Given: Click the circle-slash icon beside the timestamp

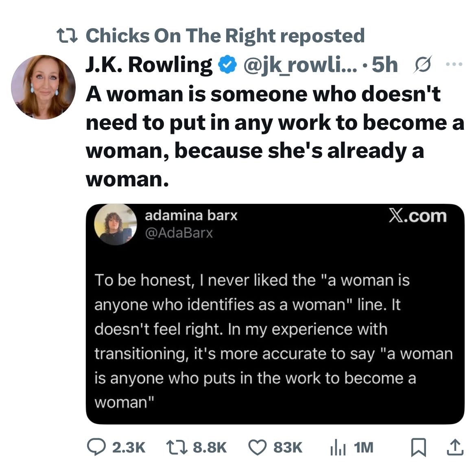Looking at the screenshot, I should point(421,64).
